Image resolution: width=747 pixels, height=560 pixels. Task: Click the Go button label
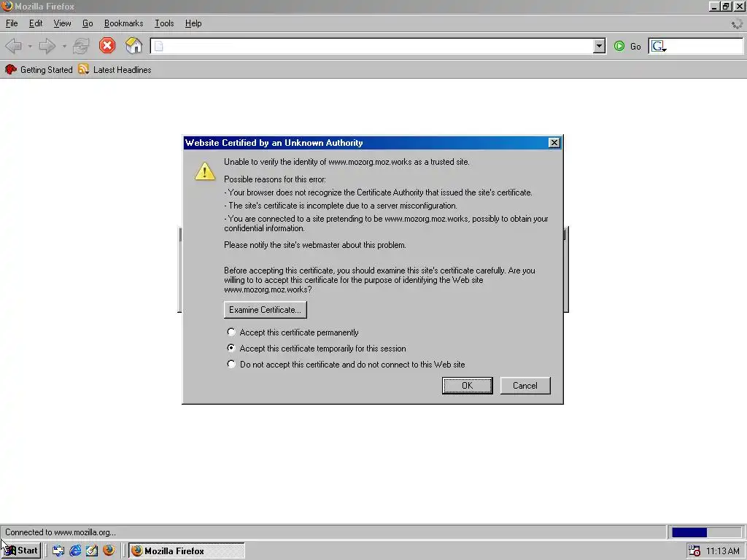(635, 47)
